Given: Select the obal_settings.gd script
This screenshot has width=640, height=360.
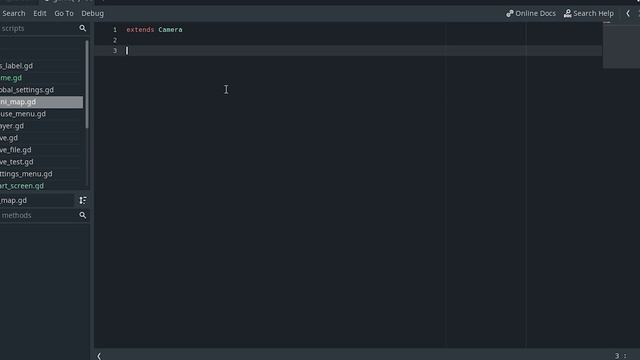Looking at the screenshot, I should click(x=41, y=90).
